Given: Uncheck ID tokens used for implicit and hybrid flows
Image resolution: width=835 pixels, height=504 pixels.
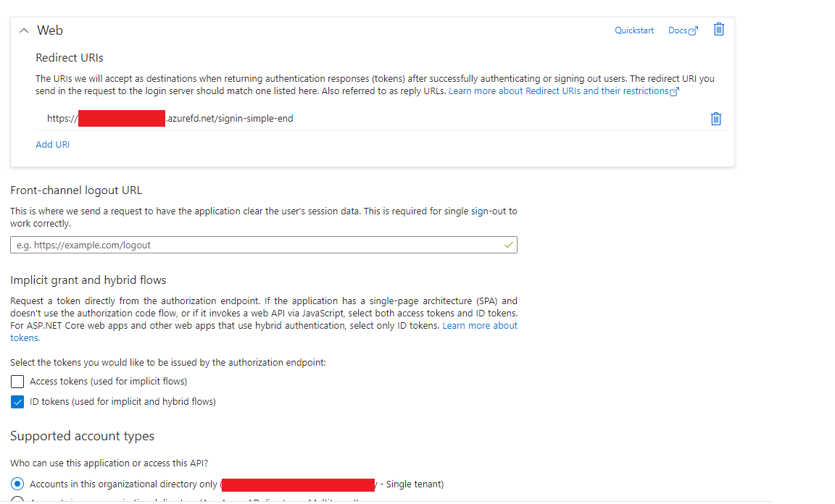Looking at the screenshot, I should pyautogui.click(x=17, y=401).
